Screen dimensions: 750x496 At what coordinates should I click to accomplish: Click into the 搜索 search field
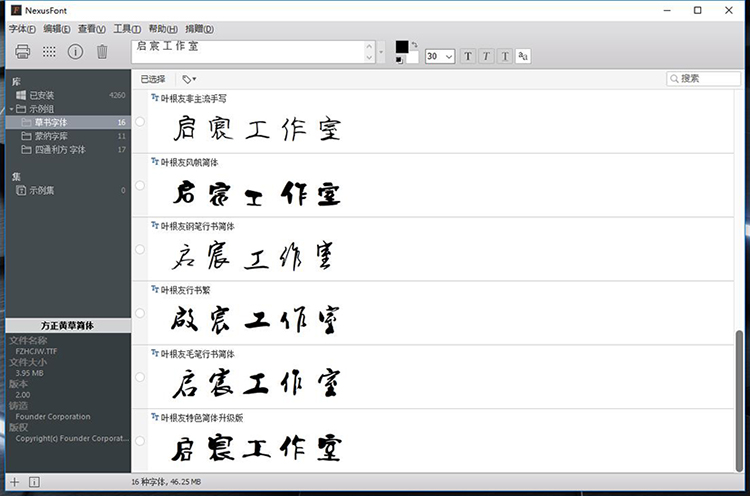[703, 79]
